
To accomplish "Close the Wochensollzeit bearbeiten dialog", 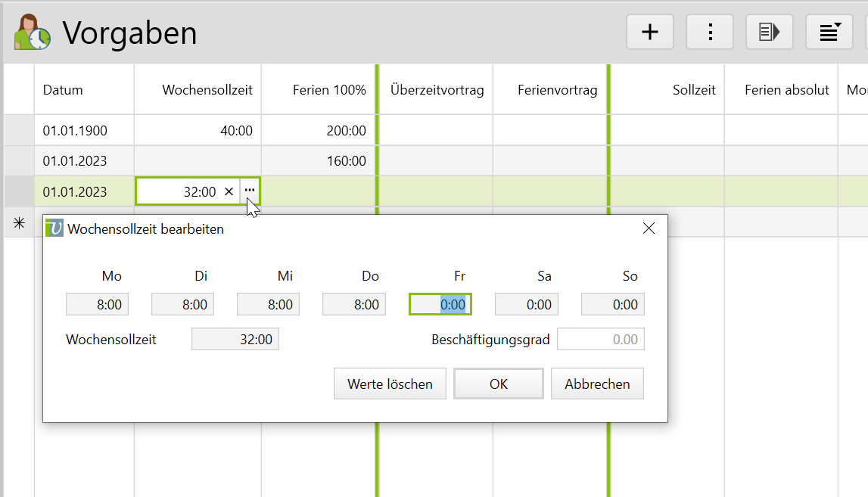I will [x=649, y=228].
